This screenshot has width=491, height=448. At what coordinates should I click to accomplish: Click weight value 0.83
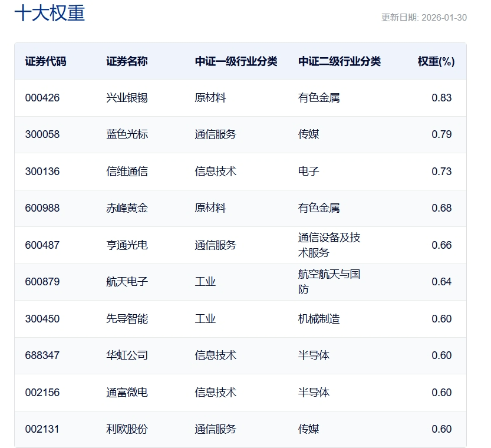coord(441,98)
